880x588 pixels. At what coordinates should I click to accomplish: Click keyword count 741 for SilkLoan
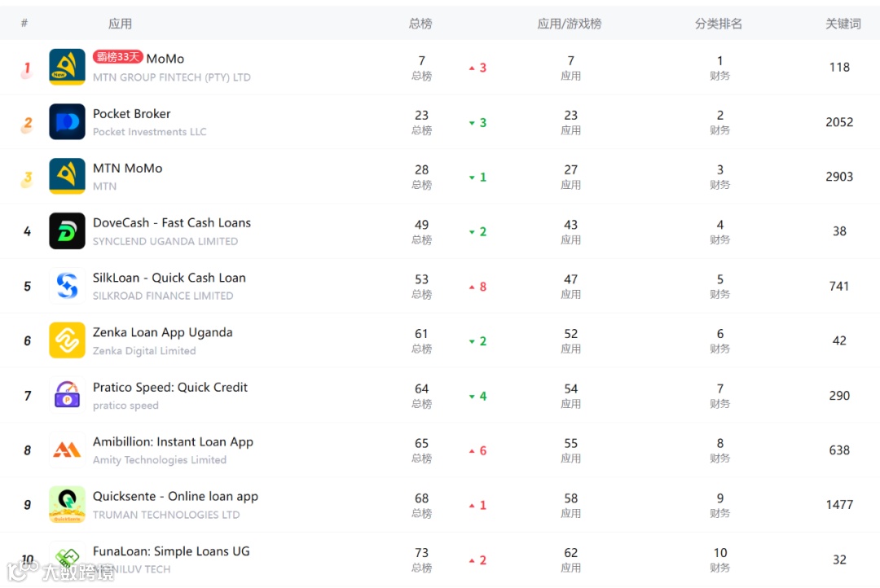point(839,286)
